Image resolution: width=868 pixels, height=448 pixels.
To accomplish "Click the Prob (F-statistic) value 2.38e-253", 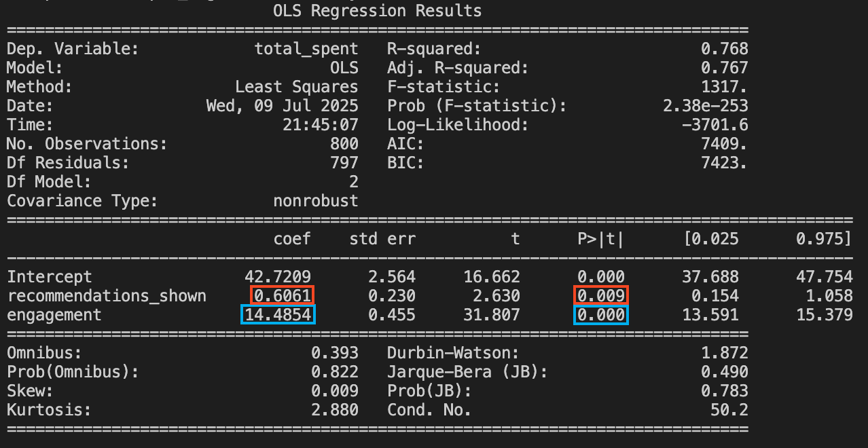I will (x=706, y=106).
